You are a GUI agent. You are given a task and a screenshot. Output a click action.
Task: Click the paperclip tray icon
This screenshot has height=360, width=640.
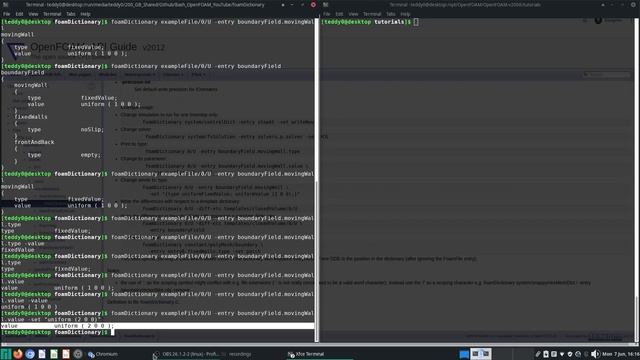click(538, 354)
